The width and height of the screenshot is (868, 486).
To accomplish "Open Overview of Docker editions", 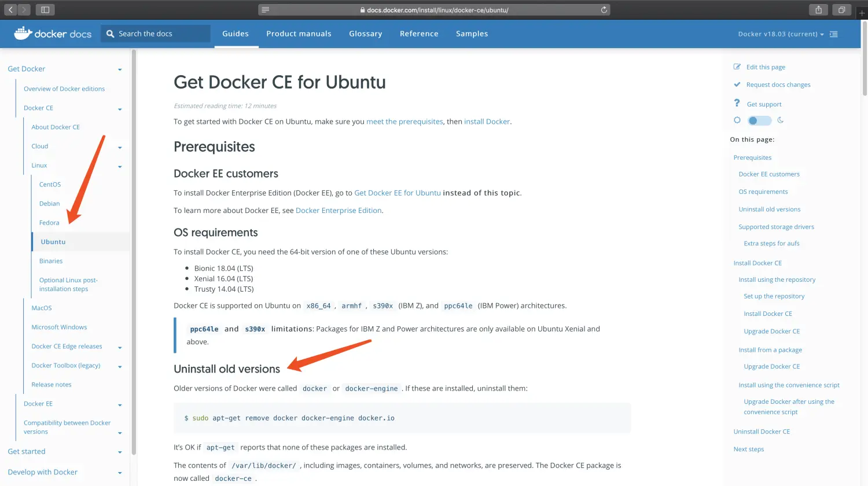I will pos(64,89).
